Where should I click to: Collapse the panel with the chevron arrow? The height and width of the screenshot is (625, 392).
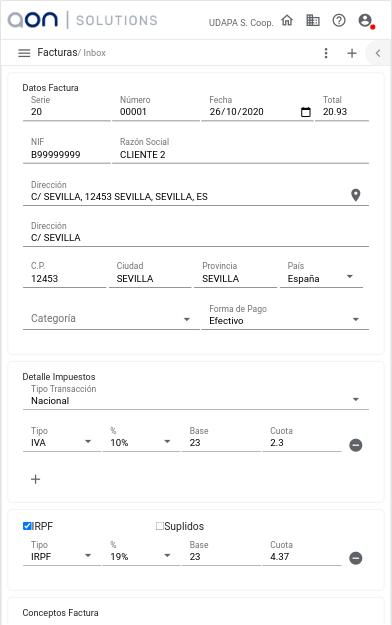(x=378, y=53)
